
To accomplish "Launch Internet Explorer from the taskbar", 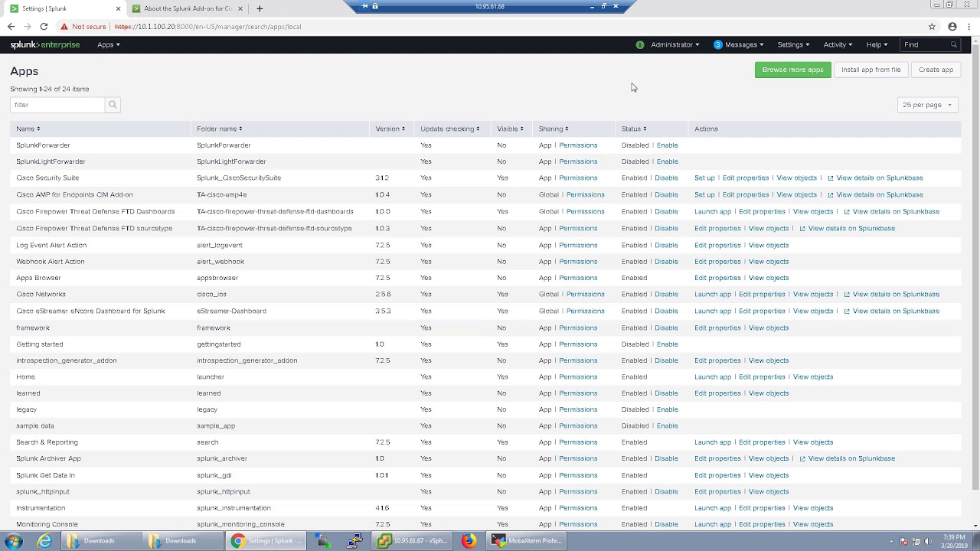I will 45,541.
